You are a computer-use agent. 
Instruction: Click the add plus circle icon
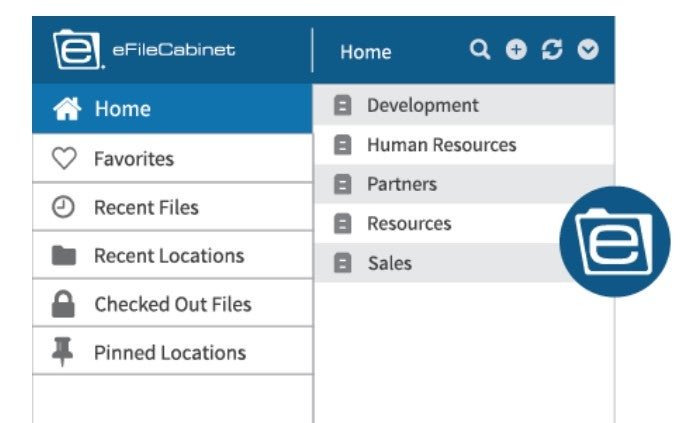[516, 49]
